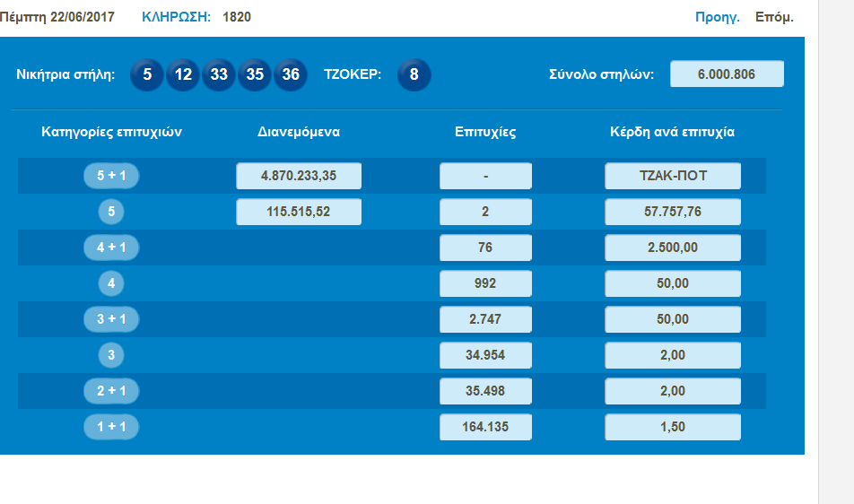The height and width of the screenshot is (504, 854).
Task: Click the ΤΖΑΚ-ΠΟΤ winnings cell
Action: [x=673, y=176]
